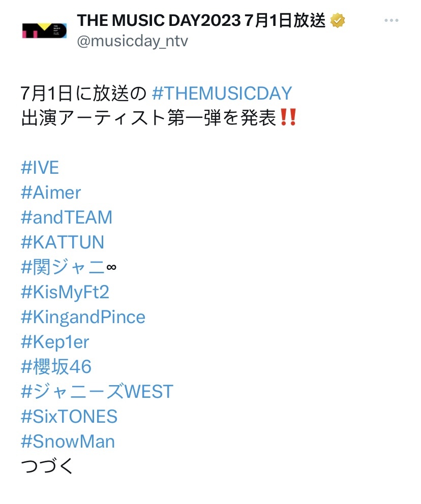Screen dimensions: 421x504
Task: Click the red double exclamation emoji
Action: click(288, 117)
